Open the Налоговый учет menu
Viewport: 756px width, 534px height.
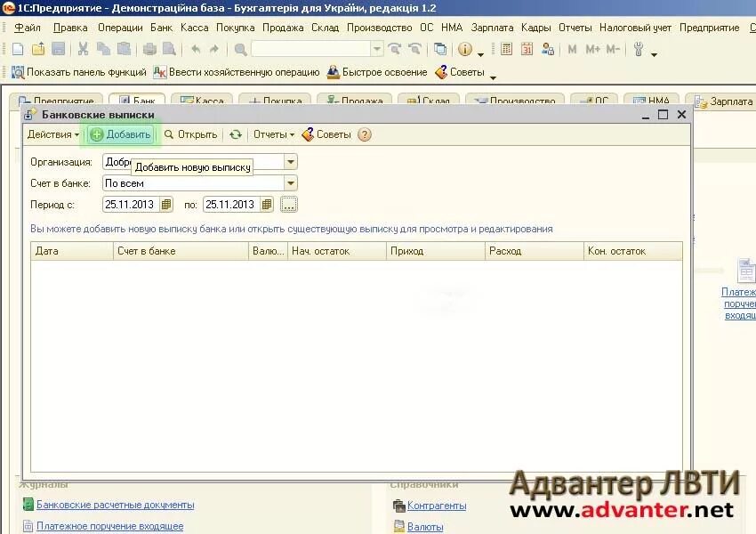click(x=635, y=28)
